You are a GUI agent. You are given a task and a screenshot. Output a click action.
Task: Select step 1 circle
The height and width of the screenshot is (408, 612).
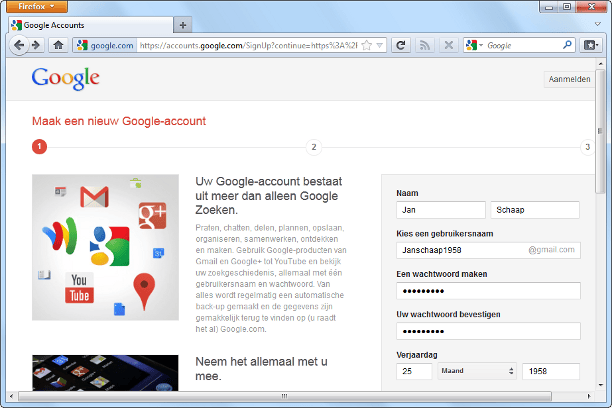click(x=39, y=147)
